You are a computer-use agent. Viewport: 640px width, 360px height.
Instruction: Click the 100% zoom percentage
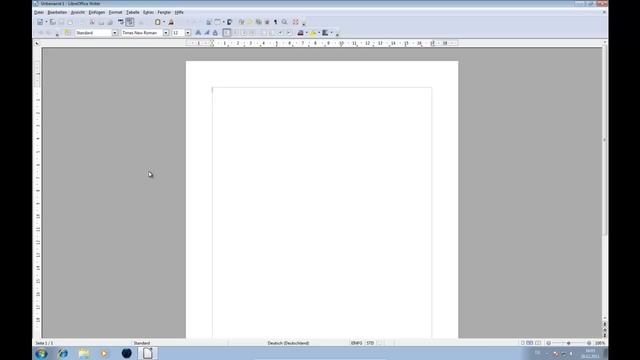(600, 343)
